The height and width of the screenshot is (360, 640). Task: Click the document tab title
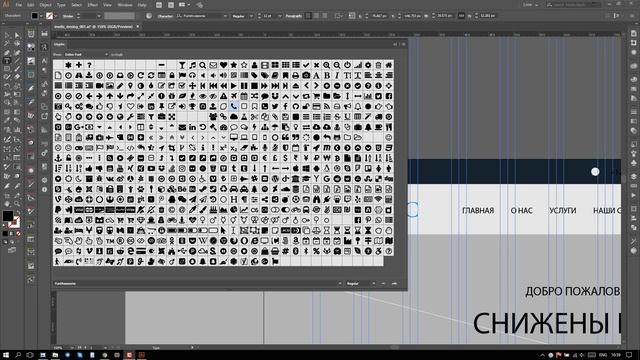(93, 27)
